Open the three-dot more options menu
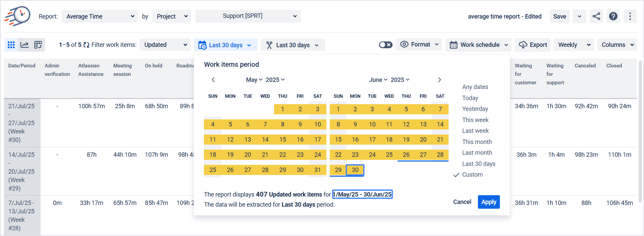Viewport: 644px width, 236px height. (630, 17)
